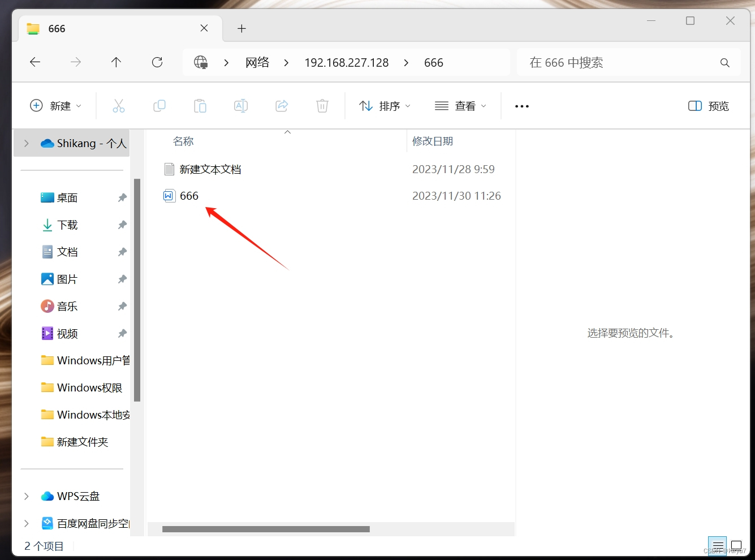Screen dimensions: 755x560
Task: Click the Cut scissors icon
Action: (119, 106)
